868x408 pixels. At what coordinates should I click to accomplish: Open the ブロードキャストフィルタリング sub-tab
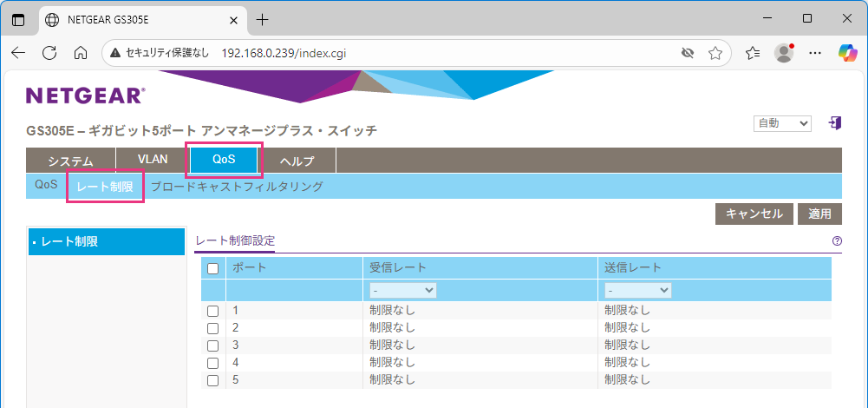(x=237, y=186)
